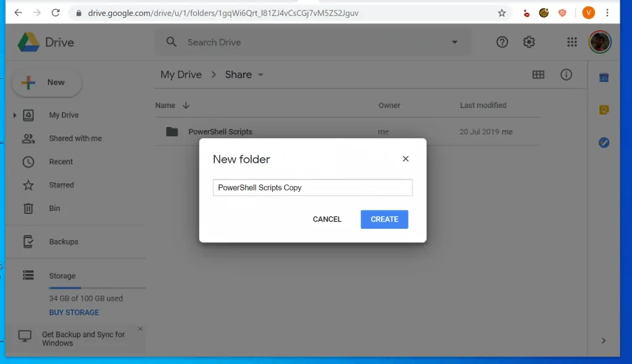Image resolution: width=632 pixels, height=364 pixels.
Task: Click CREATE to make the folder
Action: [x=384, y=219]
